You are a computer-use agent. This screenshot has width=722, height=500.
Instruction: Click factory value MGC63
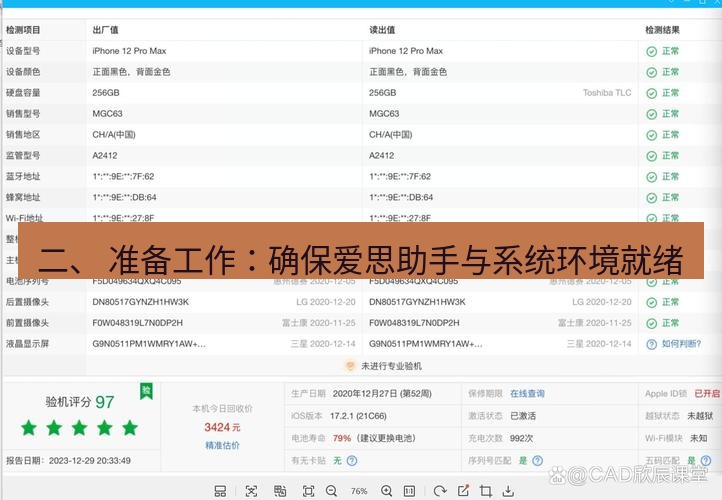pos(107,114)
